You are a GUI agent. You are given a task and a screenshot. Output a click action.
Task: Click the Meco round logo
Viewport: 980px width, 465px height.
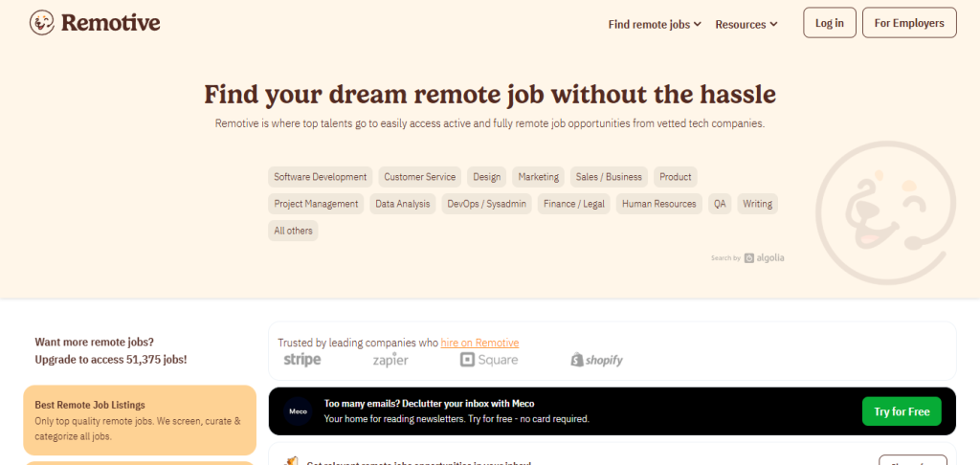click(x=298, y=411)
